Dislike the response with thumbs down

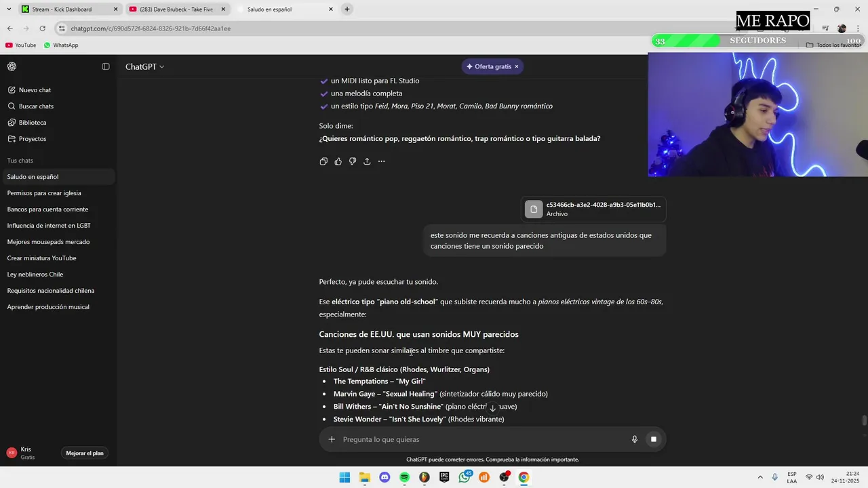pyautogui.click(x=353, y=161)
